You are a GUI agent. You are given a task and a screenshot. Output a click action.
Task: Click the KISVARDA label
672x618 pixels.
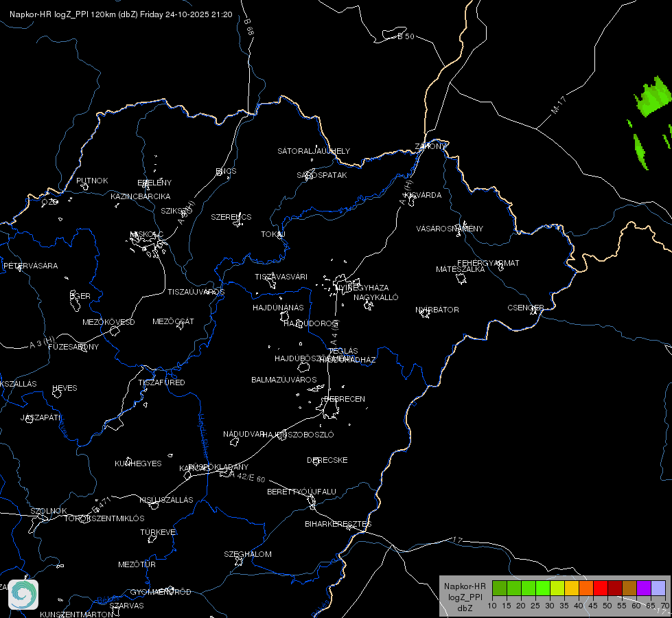pos(424,195)
